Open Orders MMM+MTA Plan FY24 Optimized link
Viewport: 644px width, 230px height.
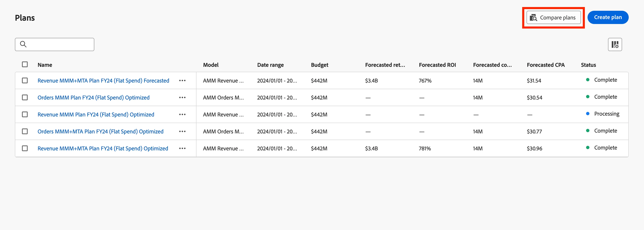(x=101, y=132)
